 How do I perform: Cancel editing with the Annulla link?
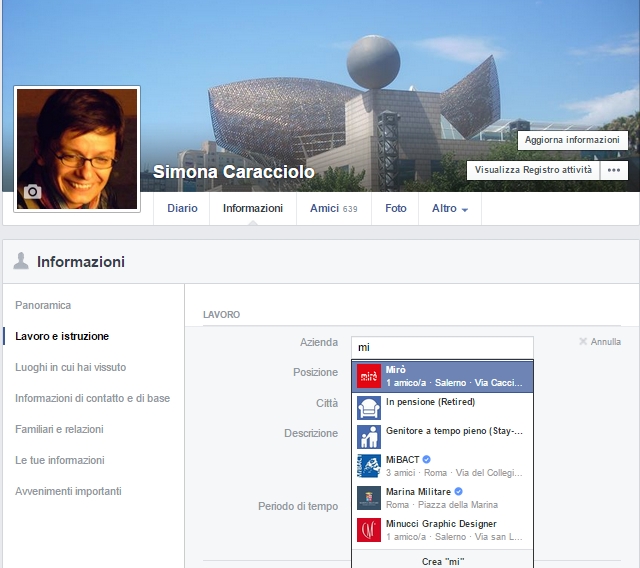tap(605, 342)
